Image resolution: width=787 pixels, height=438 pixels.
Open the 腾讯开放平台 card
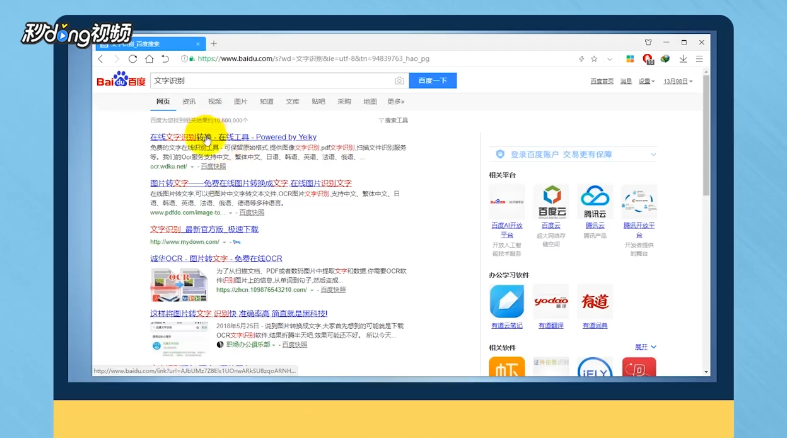639,202
